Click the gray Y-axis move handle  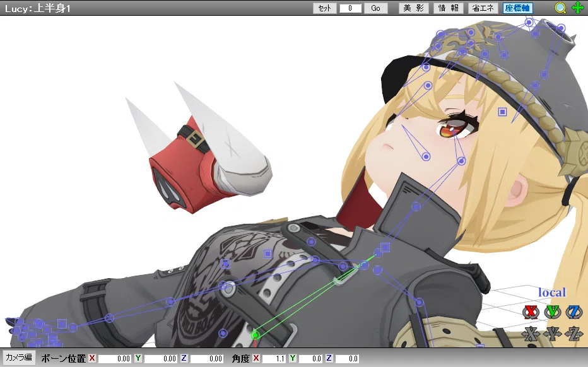553,334
